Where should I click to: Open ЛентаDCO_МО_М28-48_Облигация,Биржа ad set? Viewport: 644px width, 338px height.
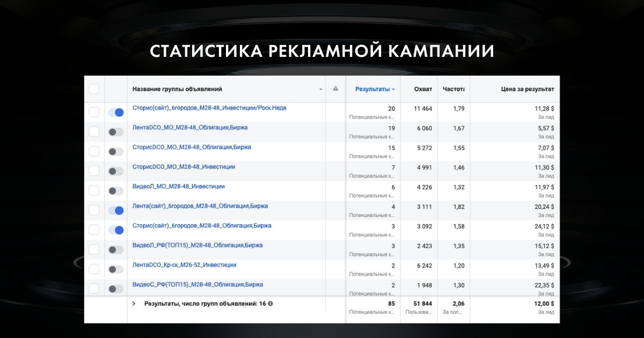[190, 128]
